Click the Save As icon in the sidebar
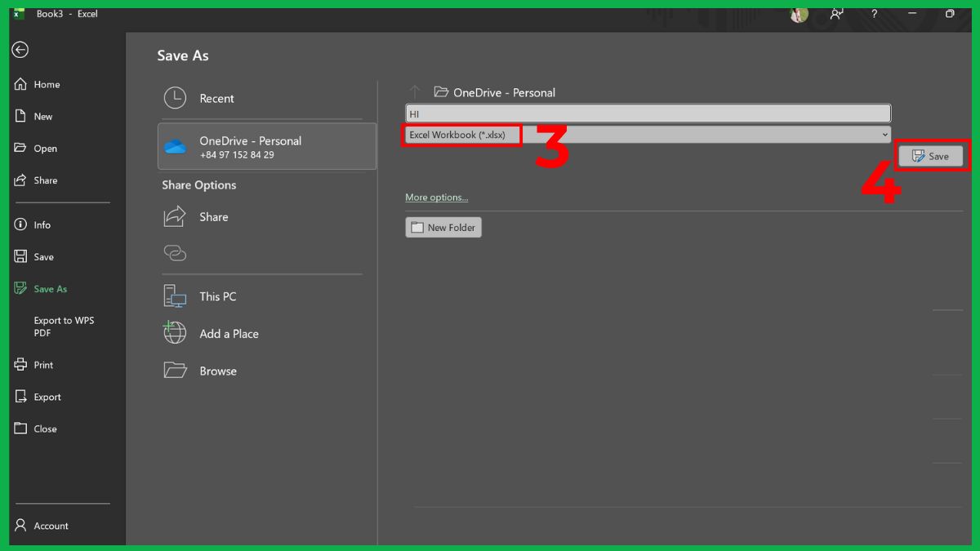 21,288
